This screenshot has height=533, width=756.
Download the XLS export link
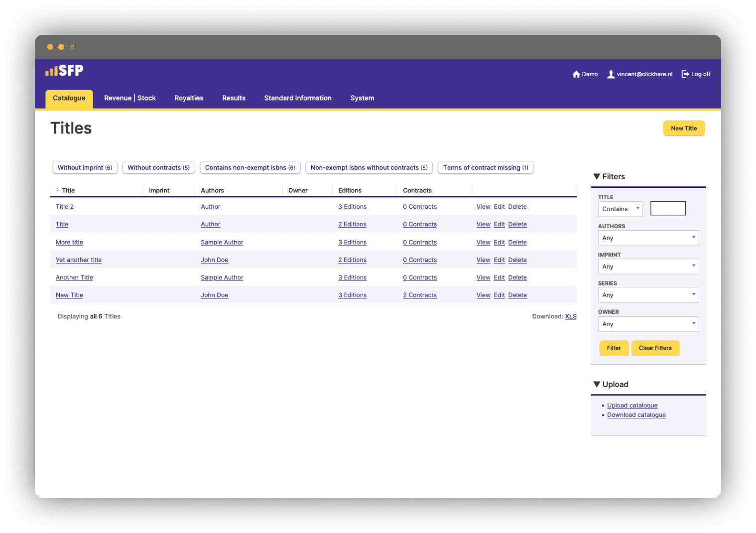click(x=571, y=316)
